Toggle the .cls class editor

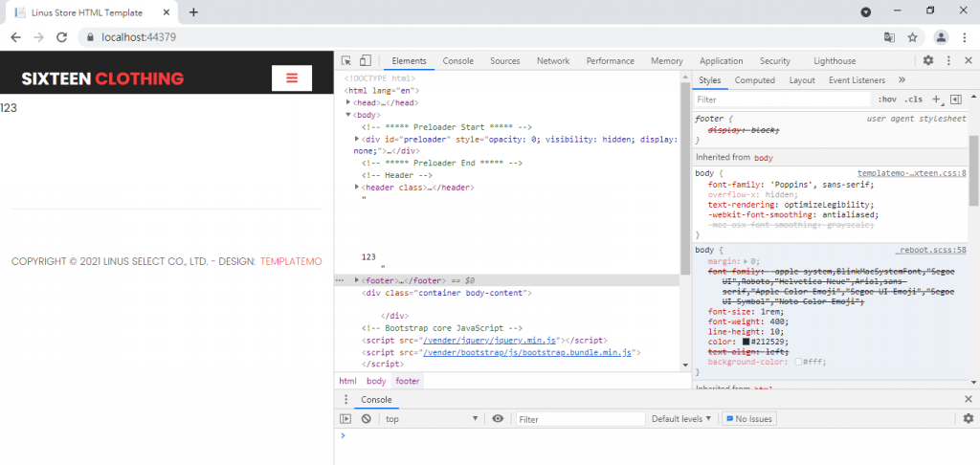(913, 100)
